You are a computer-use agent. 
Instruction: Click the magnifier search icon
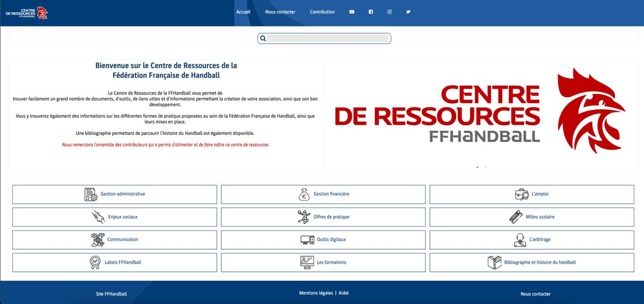[x=263, y=39]
